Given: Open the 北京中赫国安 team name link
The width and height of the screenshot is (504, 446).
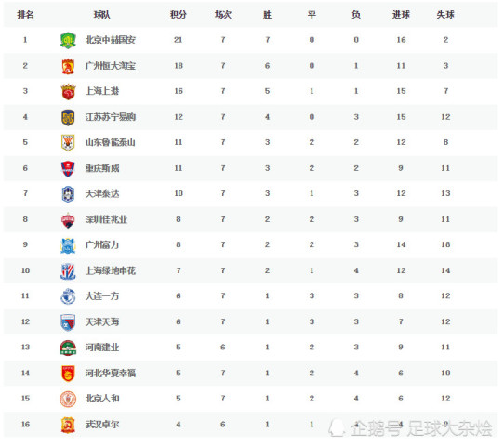Looking at the screenshot, I should pos(111,40).
